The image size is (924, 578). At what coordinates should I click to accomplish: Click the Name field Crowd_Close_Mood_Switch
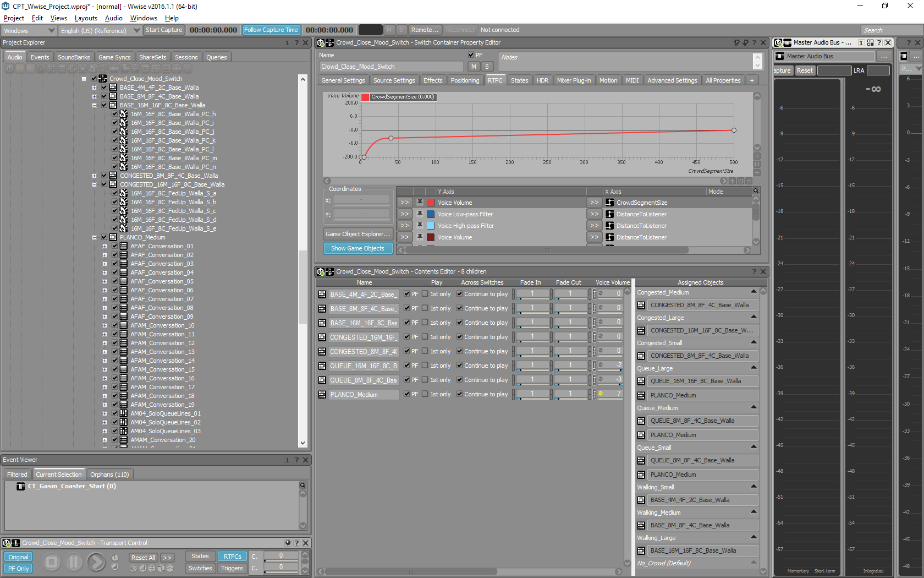[x=391, y=67]
